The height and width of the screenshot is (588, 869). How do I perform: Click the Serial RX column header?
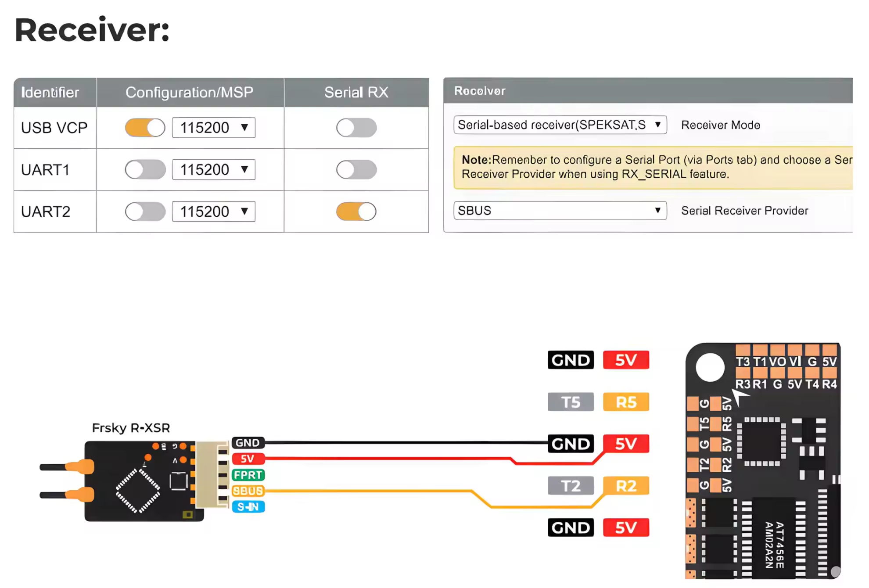tap(356, 92)
